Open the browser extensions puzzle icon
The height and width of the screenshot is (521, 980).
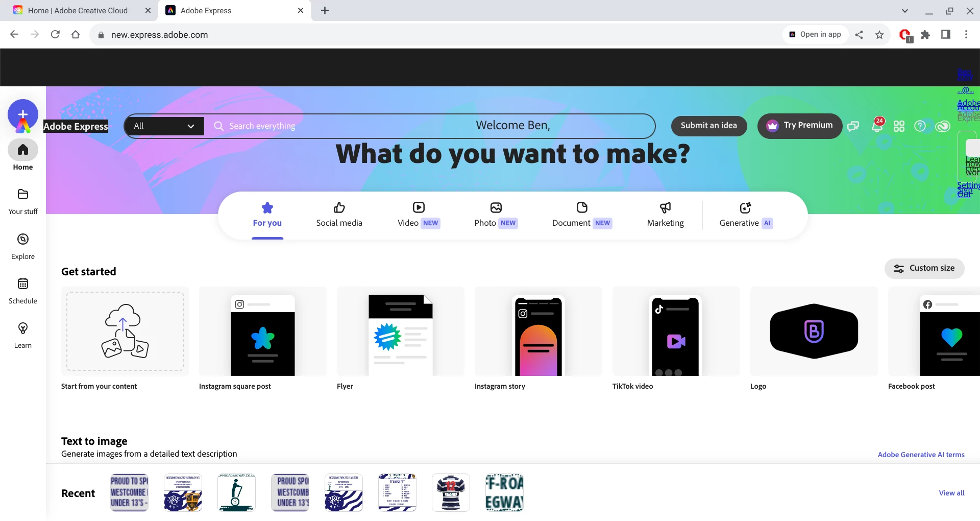point(925,35)
